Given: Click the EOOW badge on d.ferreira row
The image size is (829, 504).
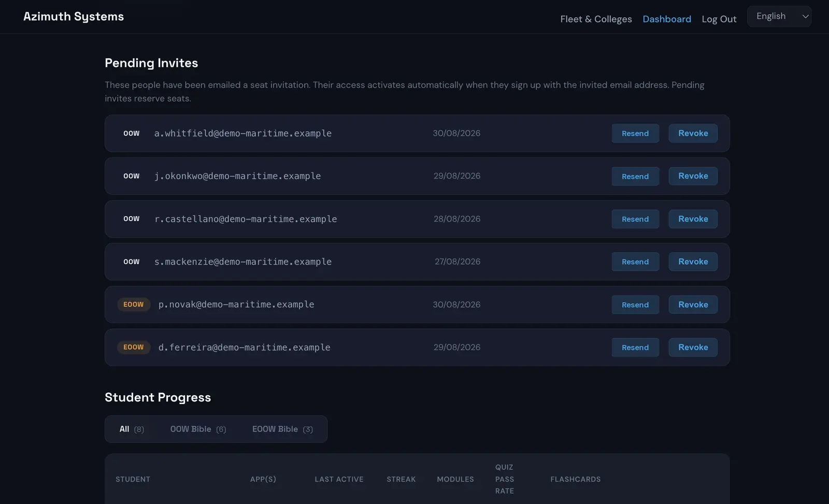Looking at the screenshot, I should 134,347.
